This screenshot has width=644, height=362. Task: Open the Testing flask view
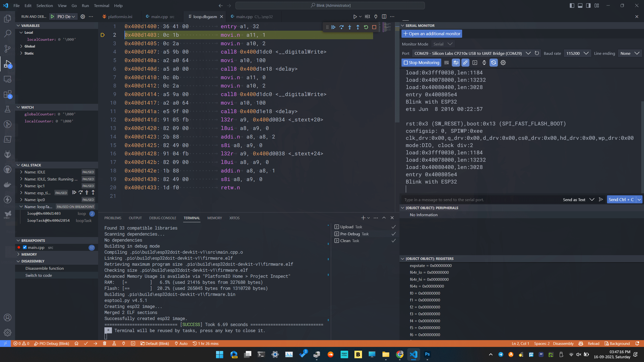point(8,109)
